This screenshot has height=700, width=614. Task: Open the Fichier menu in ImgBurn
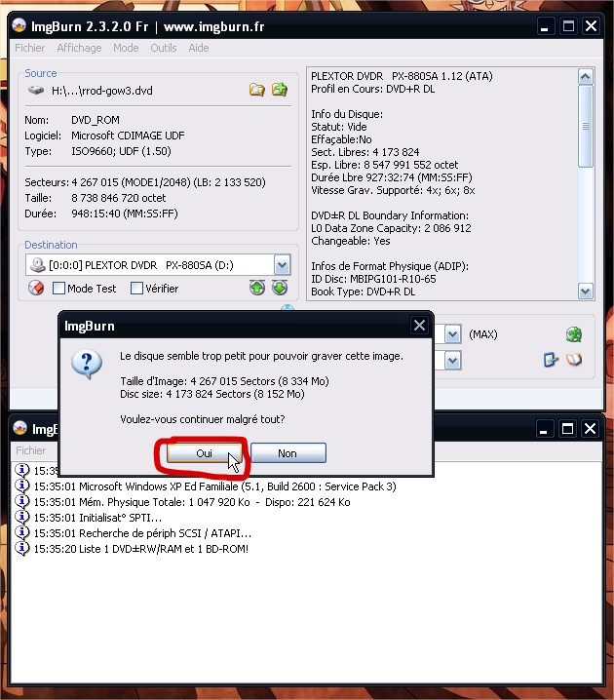tap(30, 48)
